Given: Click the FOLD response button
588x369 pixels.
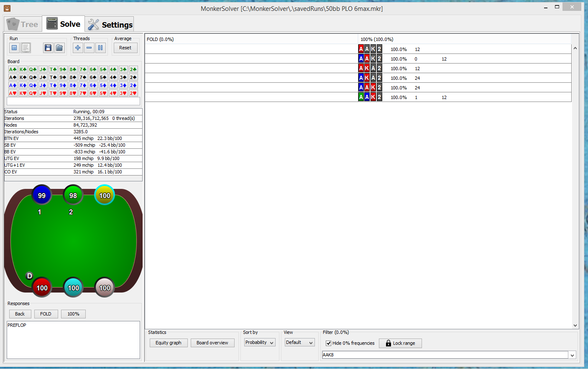Looking at the screenshot, I should [46, 314].
